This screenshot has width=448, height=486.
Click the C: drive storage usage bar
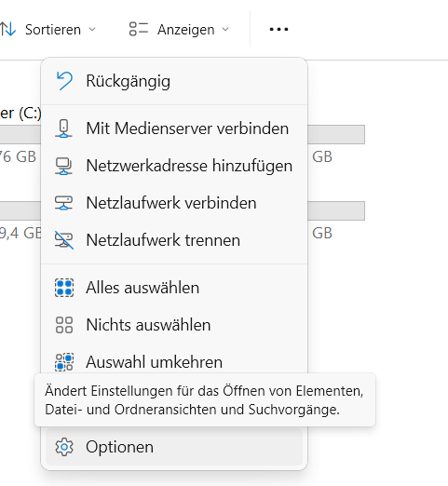(20, 134)
